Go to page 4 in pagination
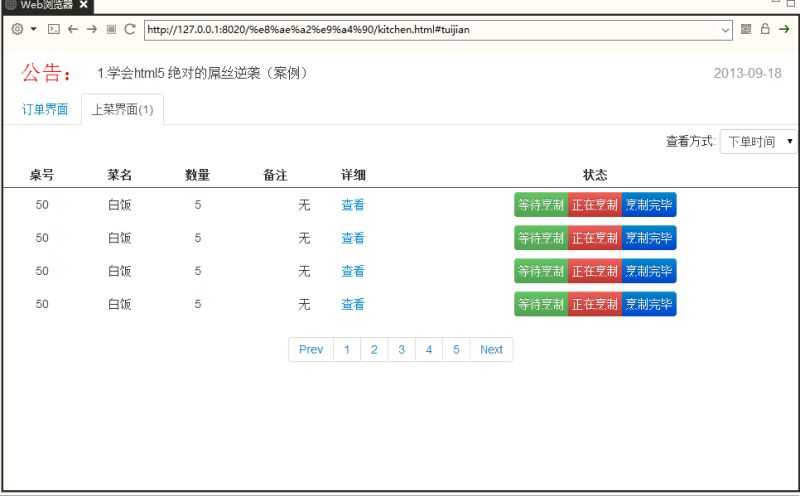This screenshot has width=800, height=496. click(x=429, y=350)
